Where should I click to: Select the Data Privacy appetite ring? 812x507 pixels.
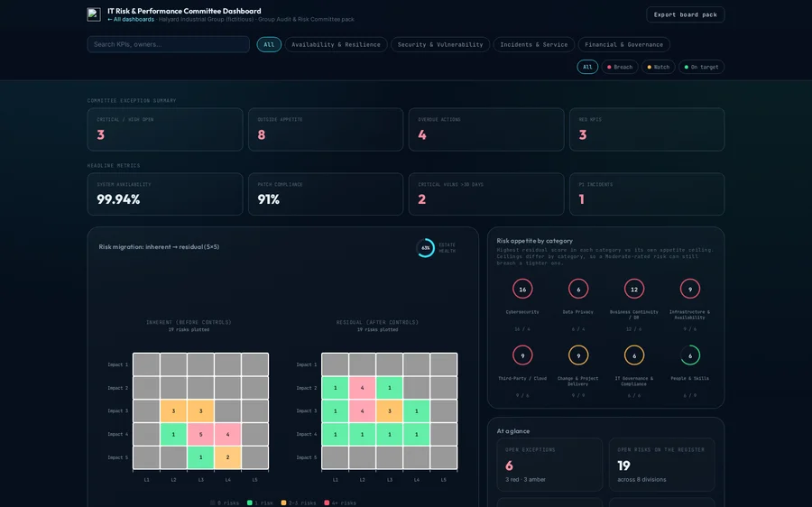point(578,289)
